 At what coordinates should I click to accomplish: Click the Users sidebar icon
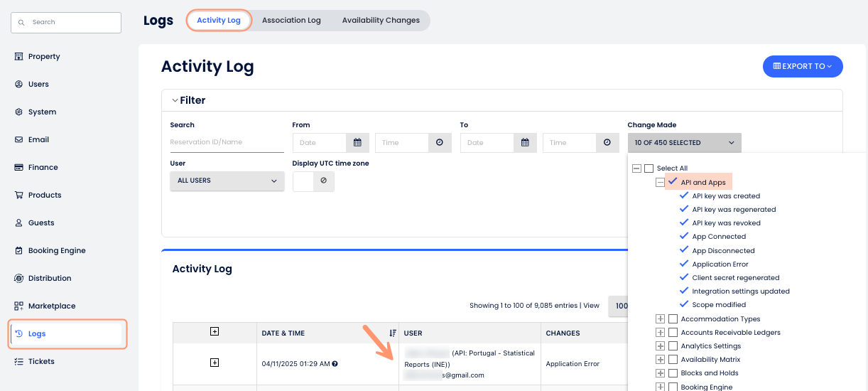[19, 84]
